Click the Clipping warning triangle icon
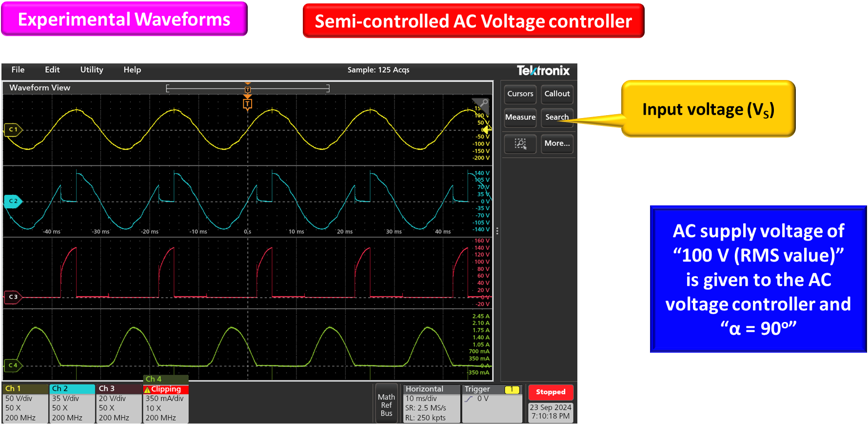 coord(147,389)
